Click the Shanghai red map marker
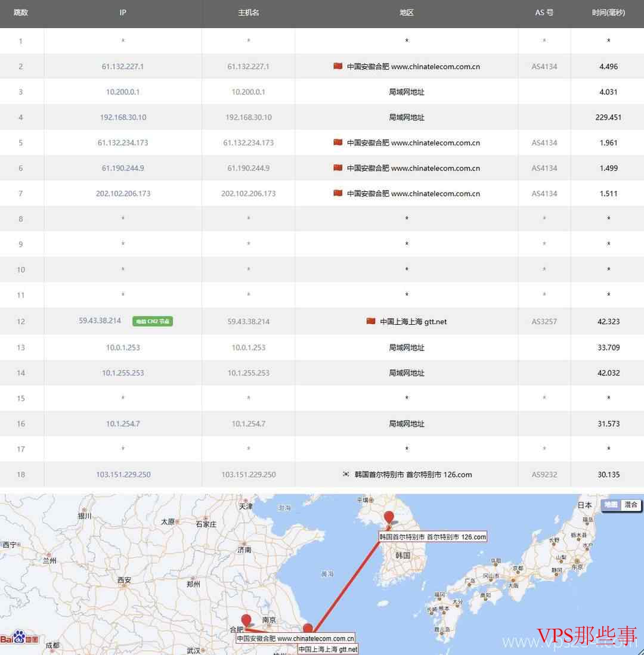 (x=308, y=628)
